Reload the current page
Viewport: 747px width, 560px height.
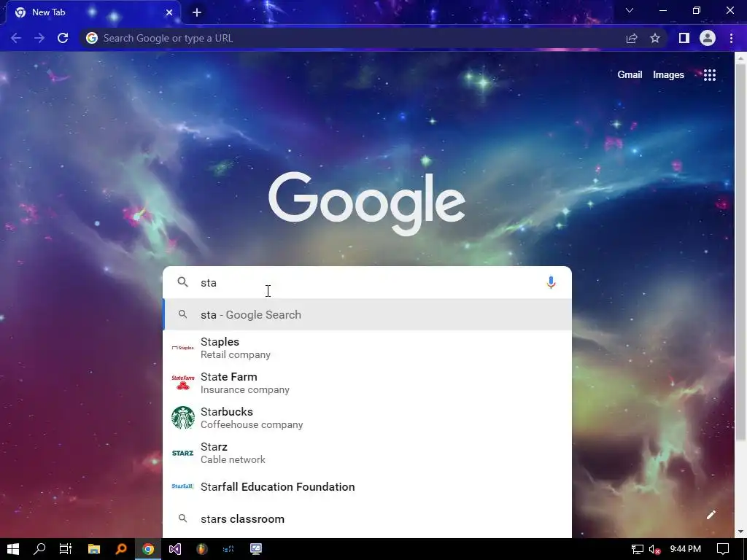pos(63,38)
